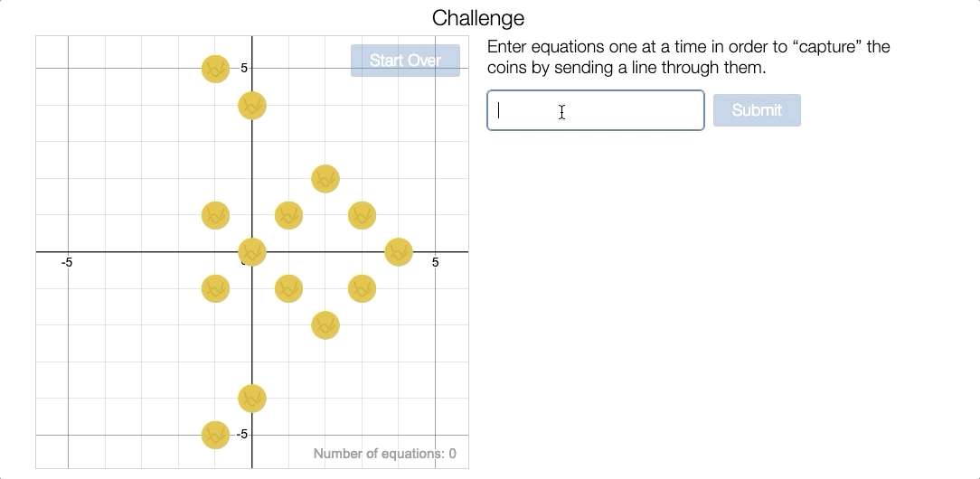Click the coin at point (-1, 5)
The width and height of the screenshot is (980, 479).
(x=216, y=69)
